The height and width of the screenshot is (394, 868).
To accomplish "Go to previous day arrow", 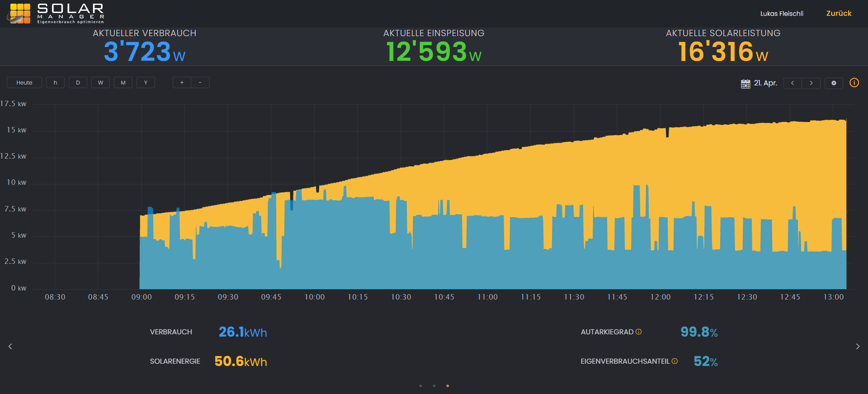I will tap(793, 83).
